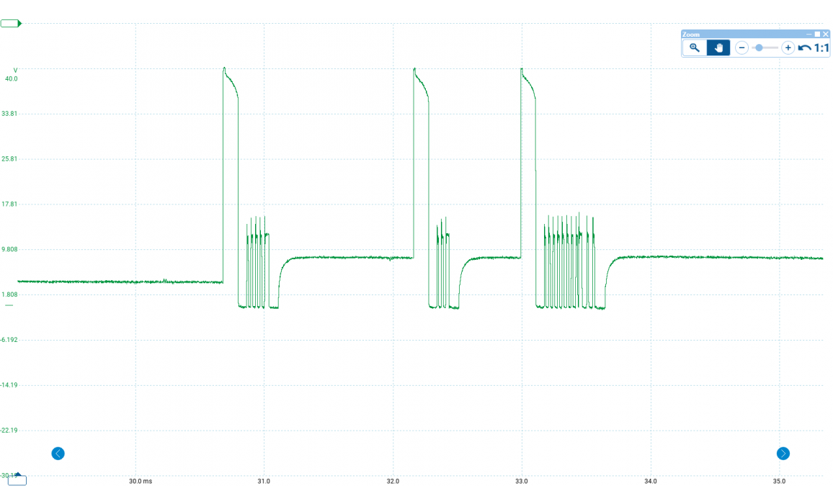The height and width of the screenshot is (504, 833).
Task: Click the Zoom panel title bar
Action: click(735, 34)
